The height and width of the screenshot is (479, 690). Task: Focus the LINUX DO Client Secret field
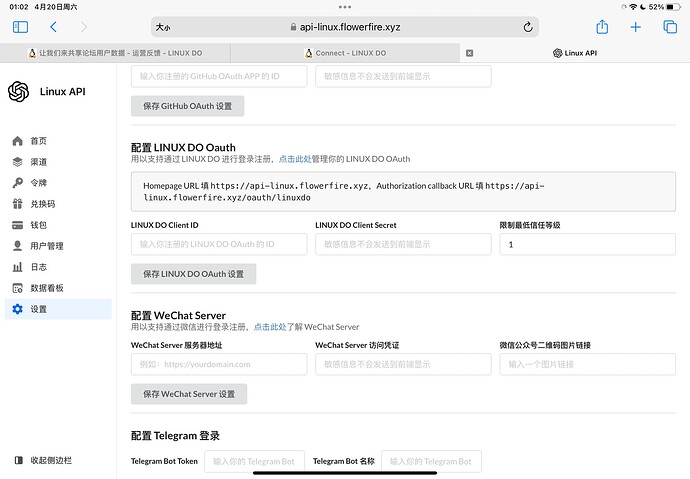[403, 244]
